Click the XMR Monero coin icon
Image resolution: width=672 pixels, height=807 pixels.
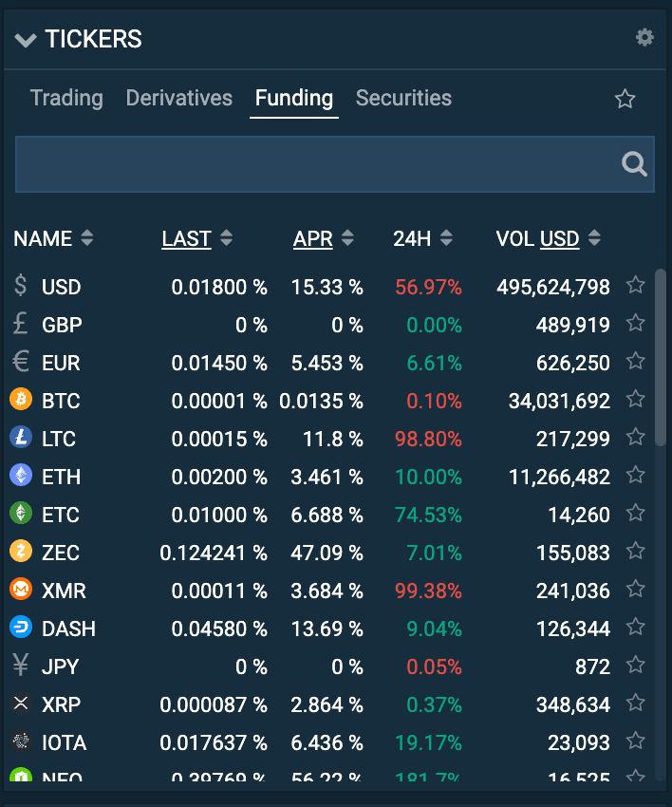[x=21, y=590]
